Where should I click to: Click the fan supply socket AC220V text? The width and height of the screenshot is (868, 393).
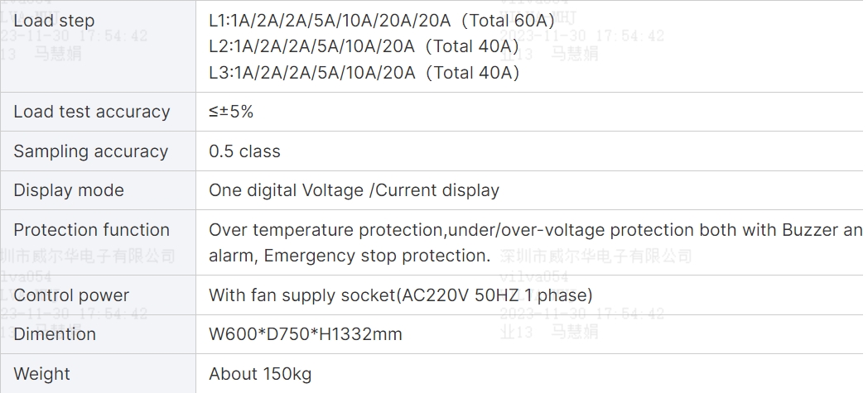(400, 295)
